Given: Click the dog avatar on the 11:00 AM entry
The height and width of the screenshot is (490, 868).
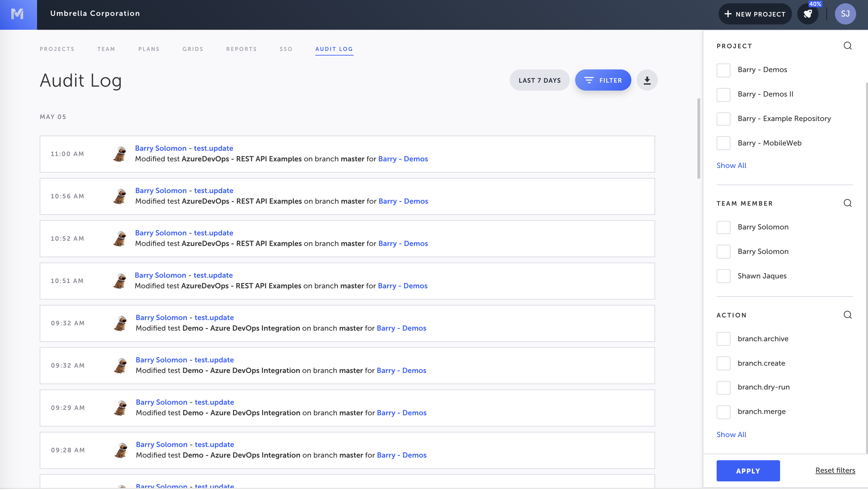Looking at the screenshot, I should (120, 154).
